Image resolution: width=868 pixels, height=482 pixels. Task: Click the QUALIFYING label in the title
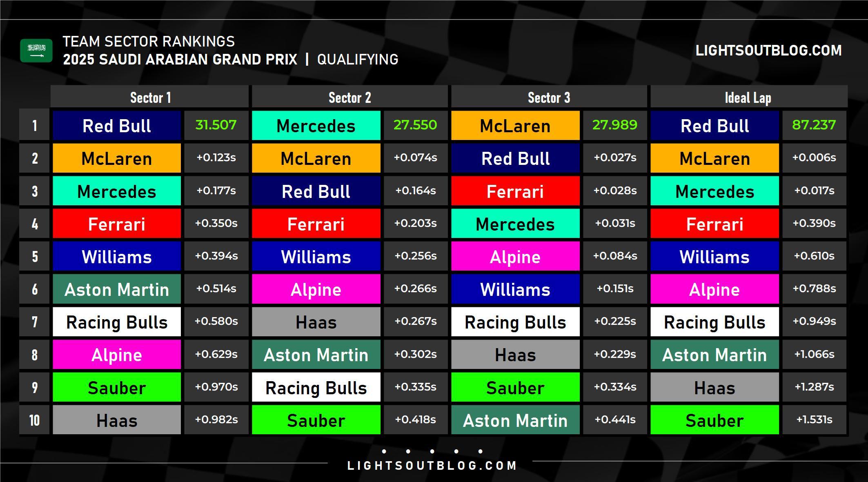click(x=358, y=60)
